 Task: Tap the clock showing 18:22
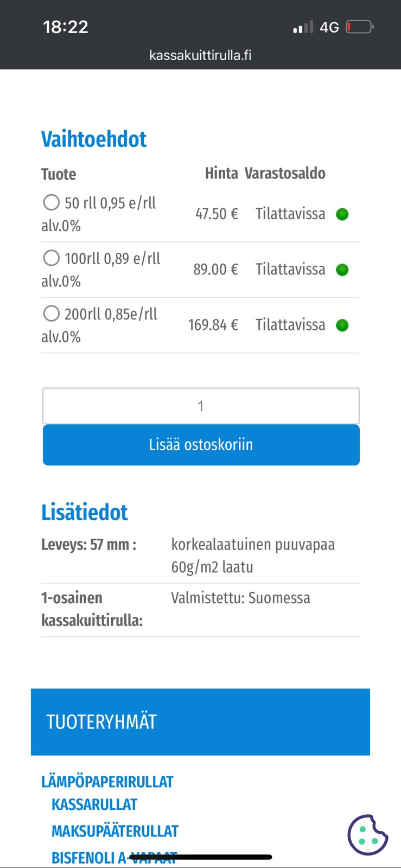coord(65,27)
